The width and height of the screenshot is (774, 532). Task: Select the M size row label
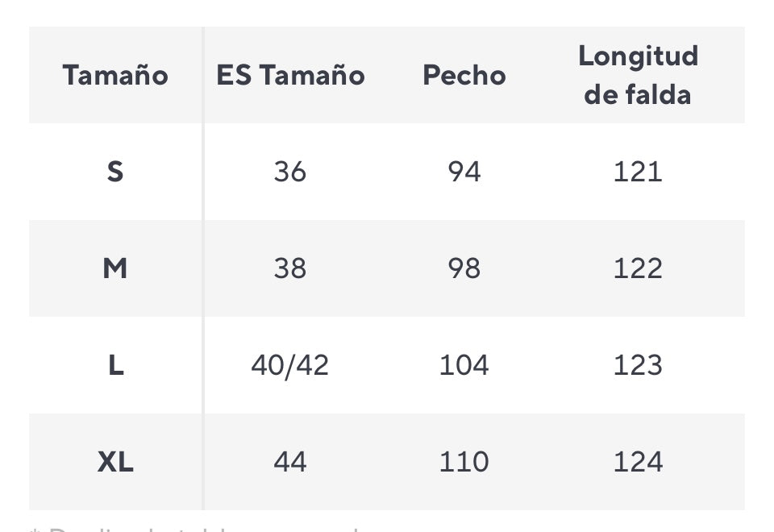[115, 268]
